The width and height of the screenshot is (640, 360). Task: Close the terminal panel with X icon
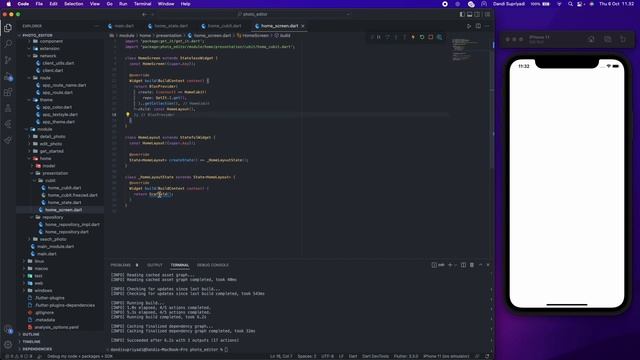coord(488,265)
